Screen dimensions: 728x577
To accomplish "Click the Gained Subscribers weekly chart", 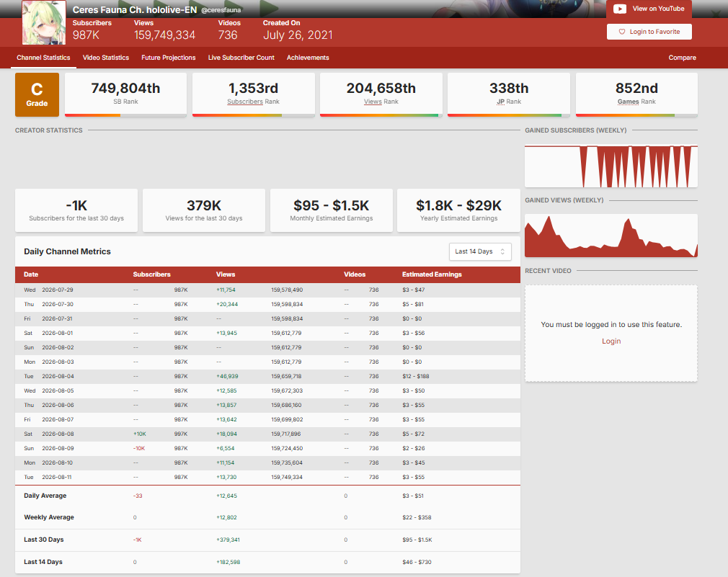I will pyautogui.click(x=611, y=166).
